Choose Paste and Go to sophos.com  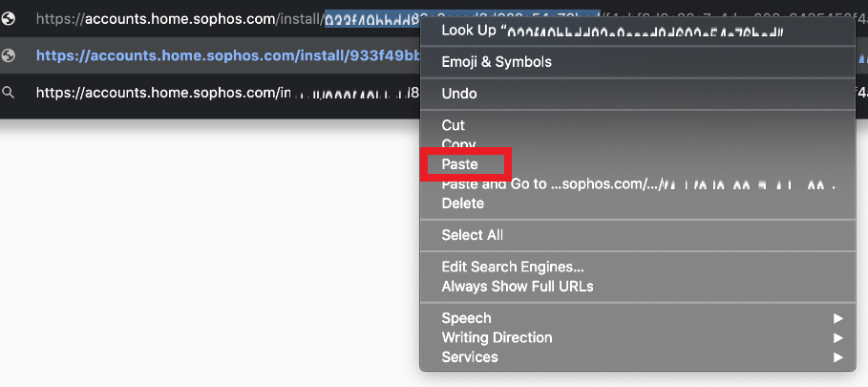coord(630,183)
